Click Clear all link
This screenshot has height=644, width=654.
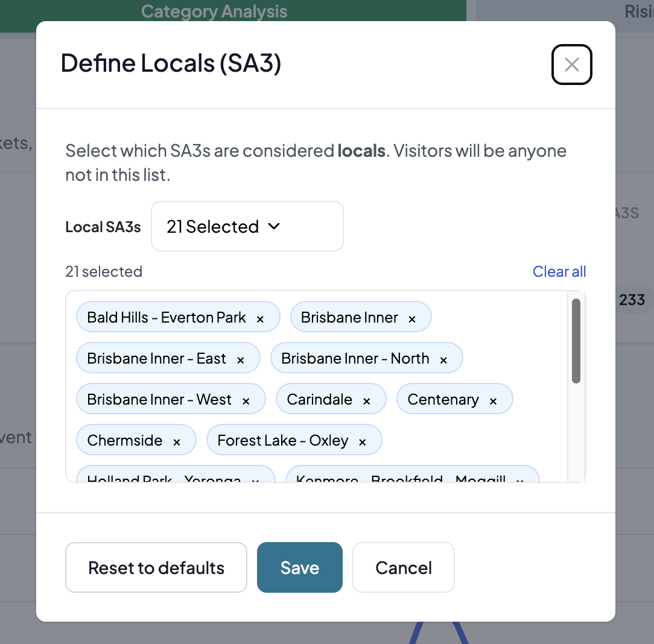[559, 272]
